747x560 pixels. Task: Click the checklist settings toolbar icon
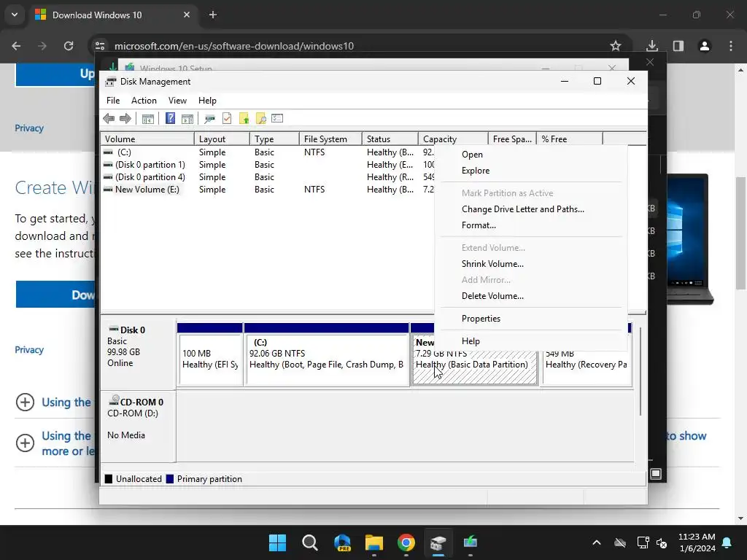click(x=277, y=118)
